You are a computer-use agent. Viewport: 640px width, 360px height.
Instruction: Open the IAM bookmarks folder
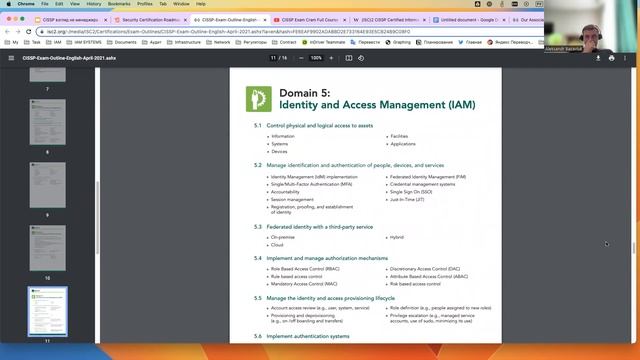click(x=53, y=42)
